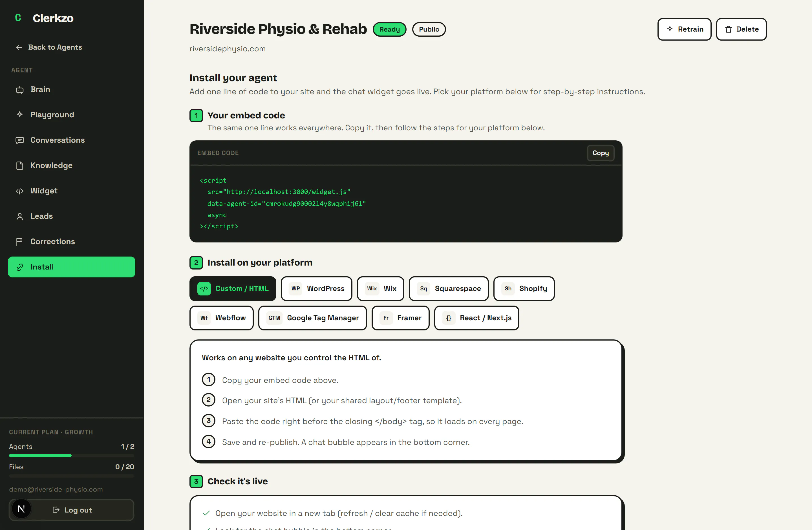Screen dimensions: 812x530
Task: Click the Corrections flag icon
Action: click(x=19, y=242)
